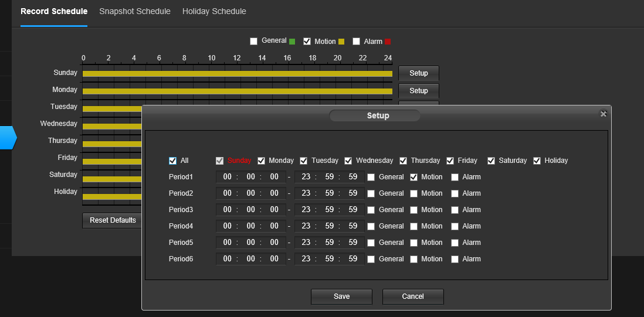Open the Snapshot Schedule tab

(x=135, y=12)
